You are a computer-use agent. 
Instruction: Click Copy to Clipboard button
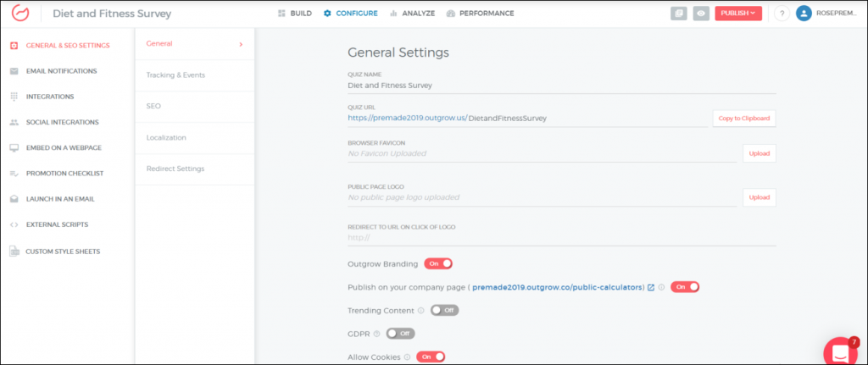tap(743, 119)
